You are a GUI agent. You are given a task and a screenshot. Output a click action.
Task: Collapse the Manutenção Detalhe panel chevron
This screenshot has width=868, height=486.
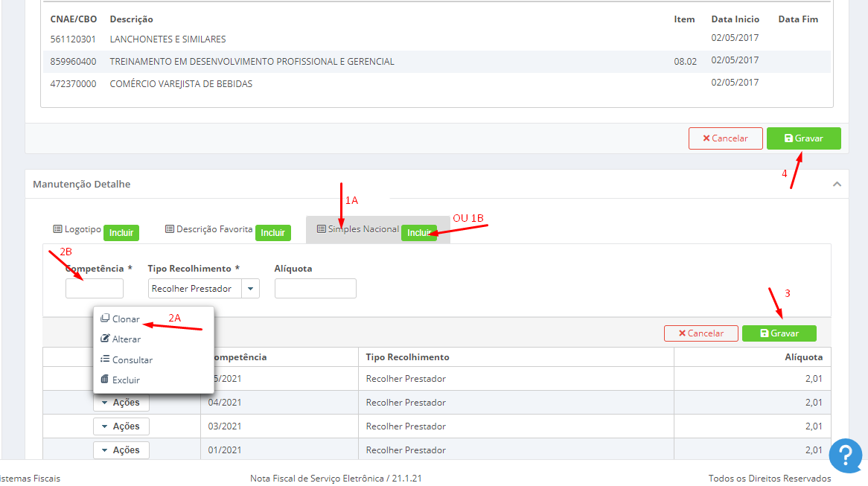coord(837,185)
